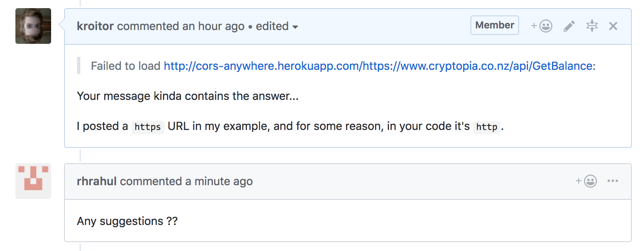The image size is (644, 251).
Task: Click the quoted 'Failed to load' blockquote text
Action: coord(125,66)
